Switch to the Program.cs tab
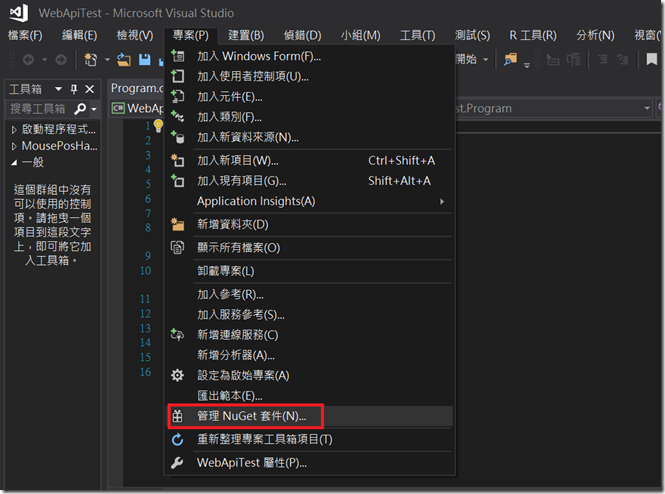This screenshot has width=665, height=494. point(137,88)
